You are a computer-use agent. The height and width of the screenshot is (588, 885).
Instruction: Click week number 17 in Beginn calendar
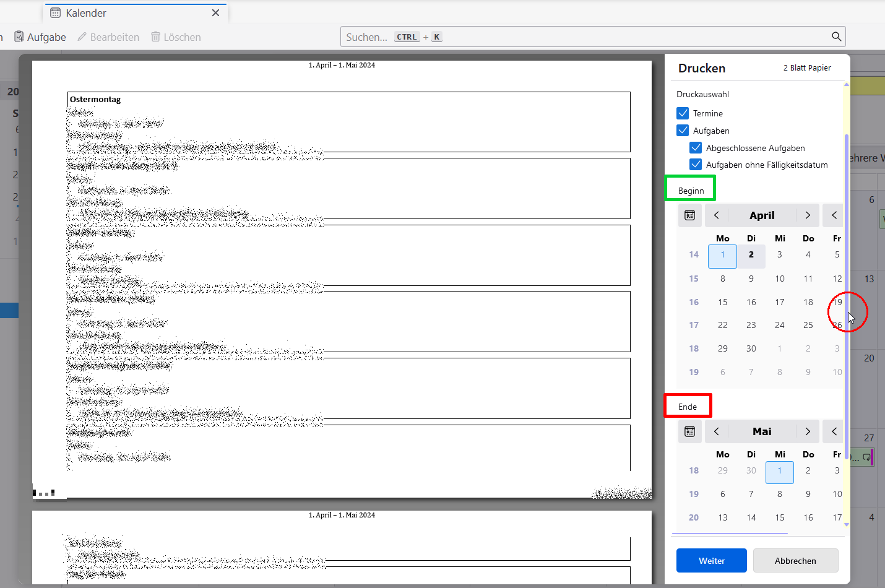(694, 325)
